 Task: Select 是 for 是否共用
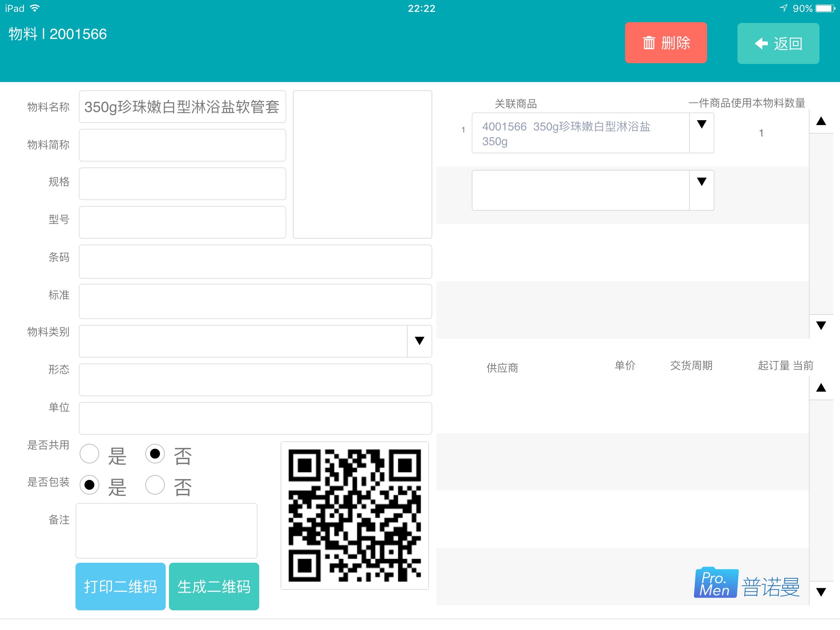[x=89, y=454]
